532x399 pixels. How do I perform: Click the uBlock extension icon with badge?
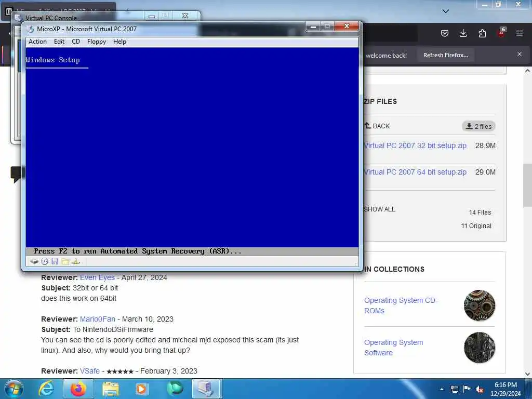(x=501, y=33)
